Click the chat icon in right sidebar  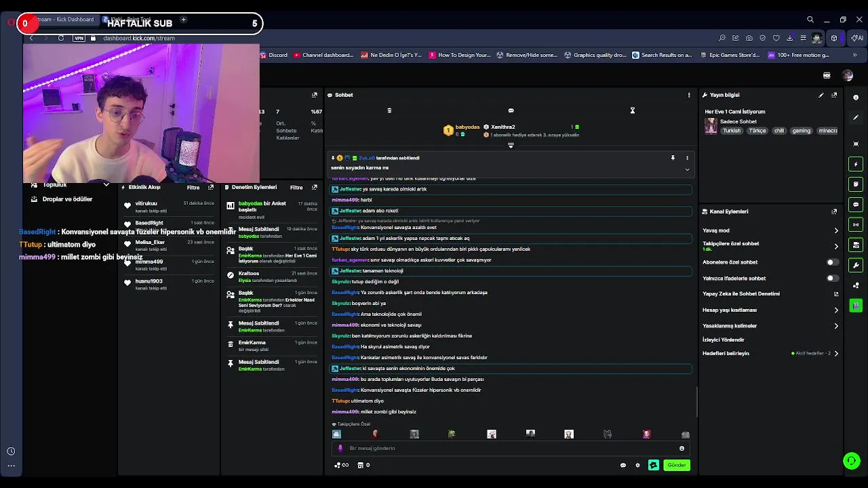tap(856, 204)
